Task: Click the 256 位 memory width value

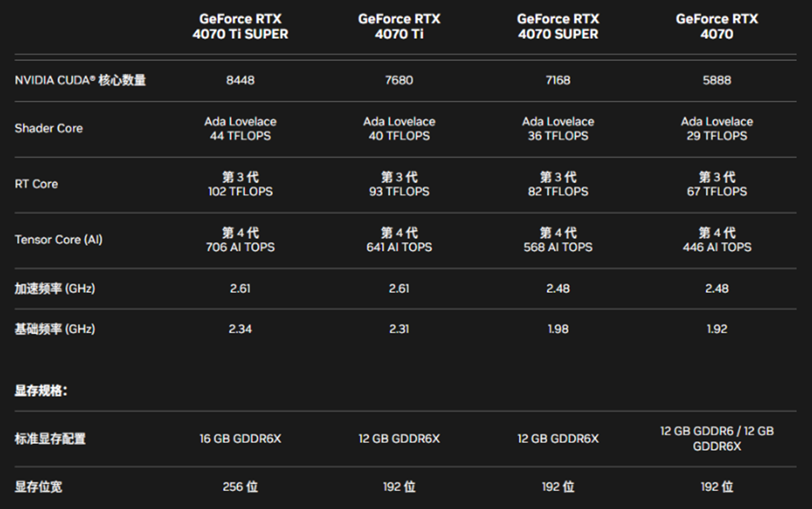Action: tap(240, 487)
